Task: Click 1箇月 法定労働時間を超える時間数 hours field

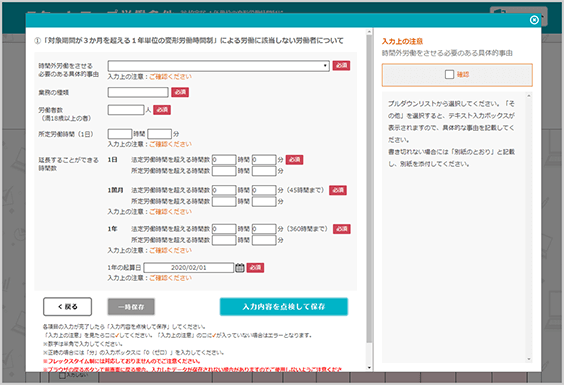Action: pyautogui.click(x=224, y=190)
